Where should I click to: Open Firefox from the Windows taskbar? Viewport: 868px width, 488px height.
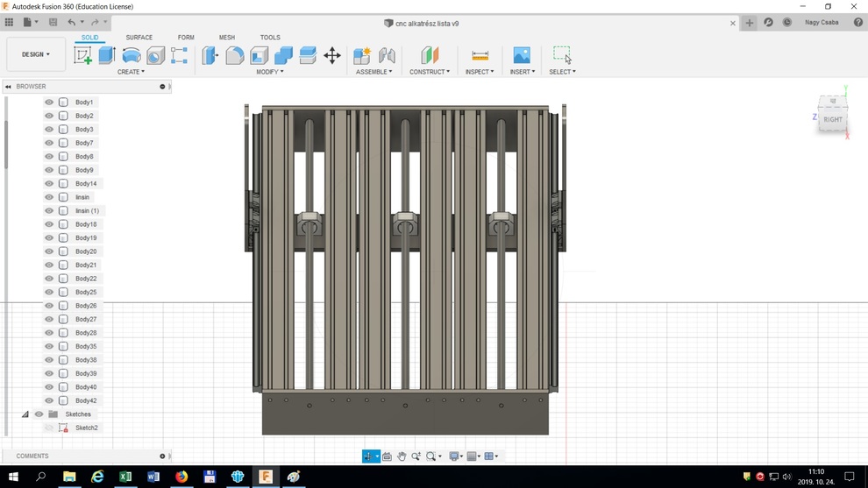click(x=181, y=477)
